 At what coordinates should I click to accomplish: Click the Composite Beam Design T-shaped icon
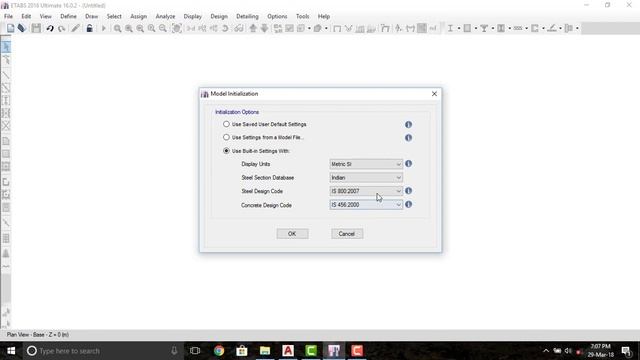click(x=484, y=28)
